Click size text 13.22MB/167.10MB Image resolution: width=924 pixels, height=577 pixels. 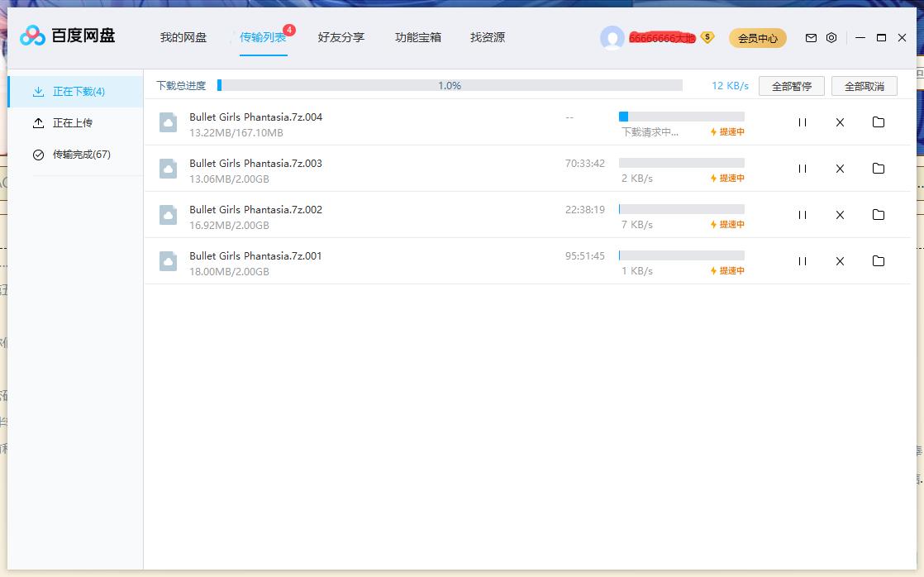[236, 132]
